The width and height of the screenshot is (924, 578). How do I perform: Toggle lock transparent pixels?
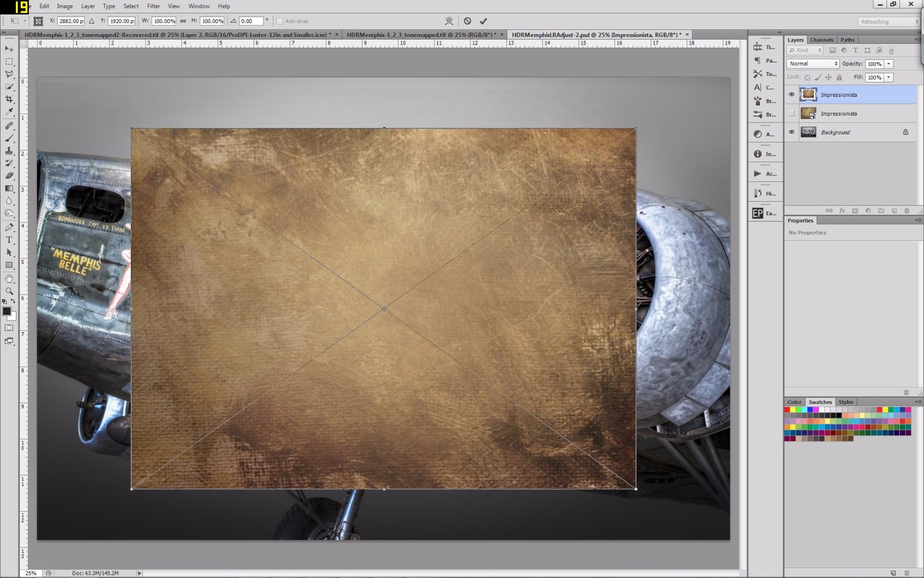[x=807, y=78]
